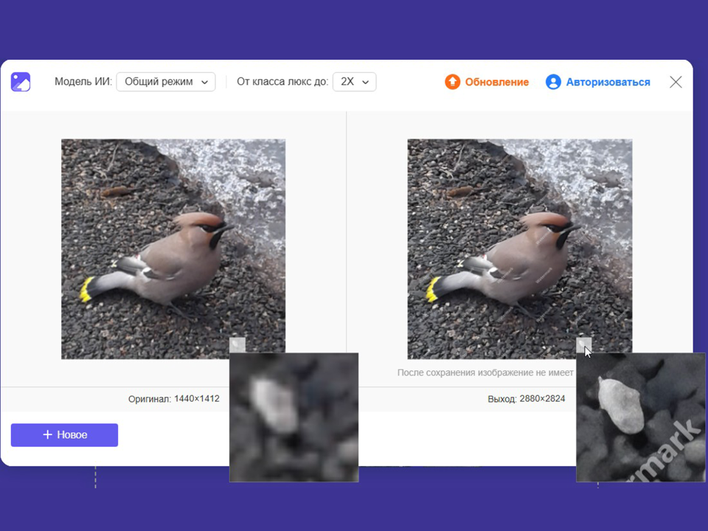Open the 2X upscale factor dropdown
The width and height of the screenshot is (708, 531).
(x=354, y=82)
